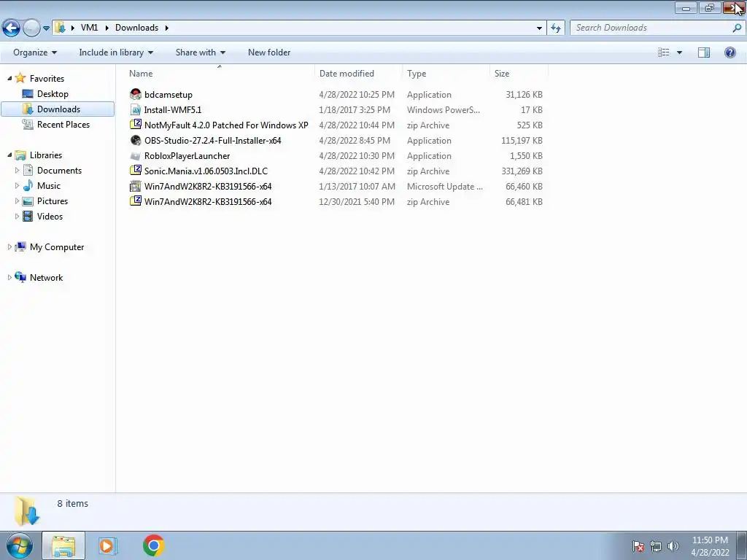
Task: Click the Forward navigation arrow
Action: pyautogui.click(x=31, y=28)
